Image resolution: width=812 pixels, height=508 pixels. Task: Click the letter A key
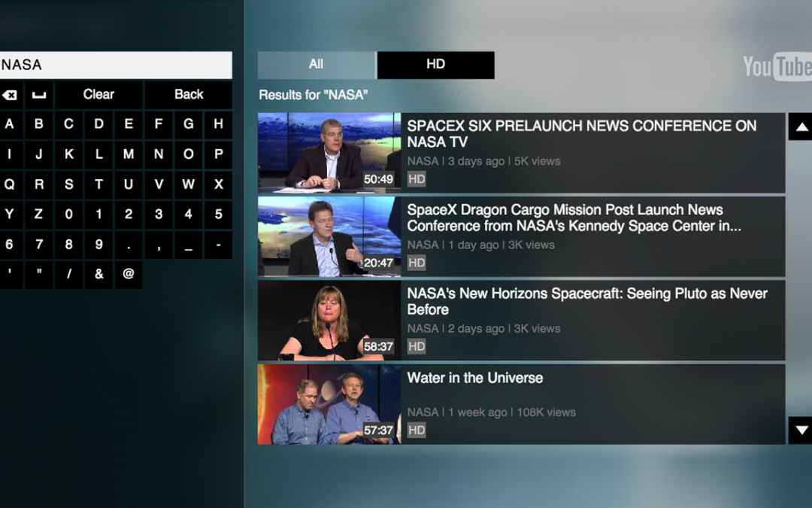[x=10, y=124]
